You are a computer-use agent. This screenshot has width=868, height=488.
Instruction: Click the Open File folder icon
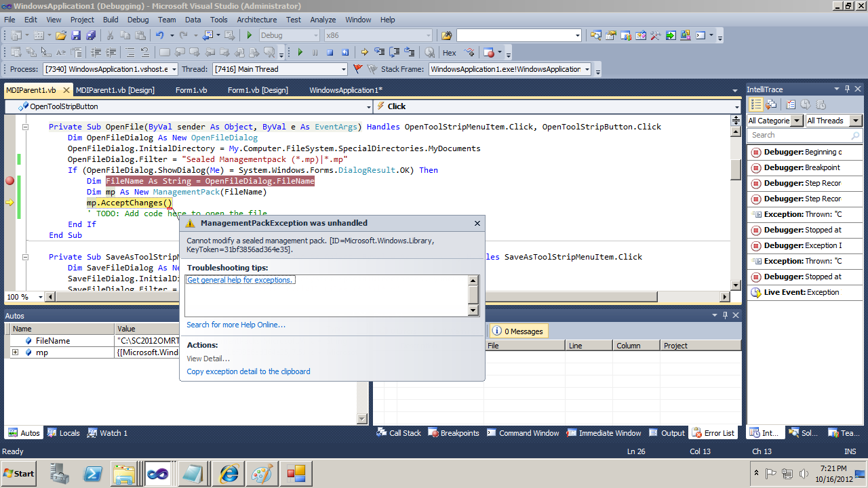coord(61,35)
